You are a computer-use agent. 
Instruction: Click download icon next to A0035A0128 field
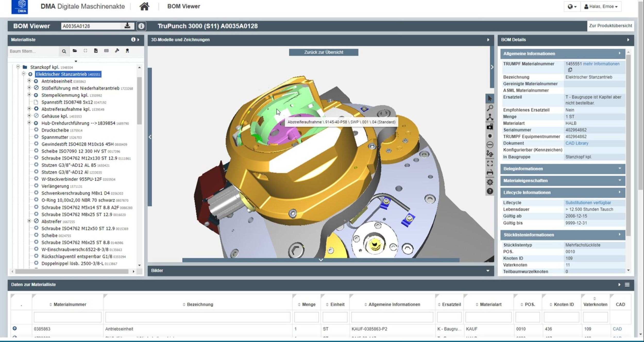coord(127,26)
